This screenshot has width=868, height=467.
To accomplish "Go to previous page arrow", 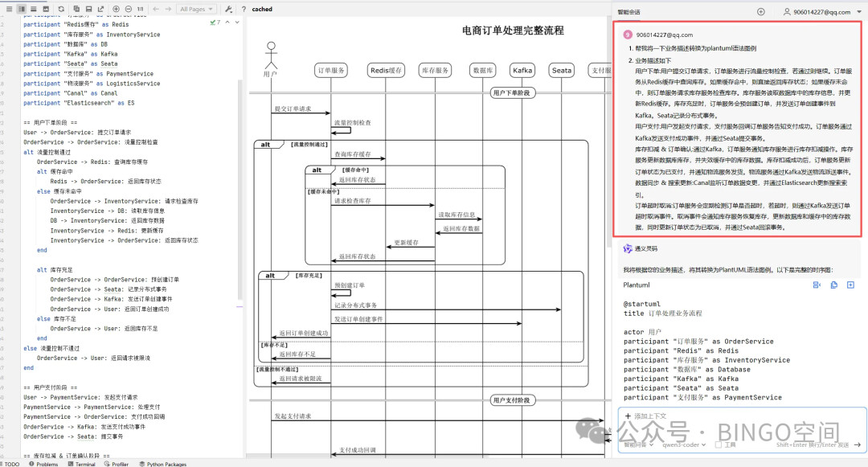I will click(156, 9).
